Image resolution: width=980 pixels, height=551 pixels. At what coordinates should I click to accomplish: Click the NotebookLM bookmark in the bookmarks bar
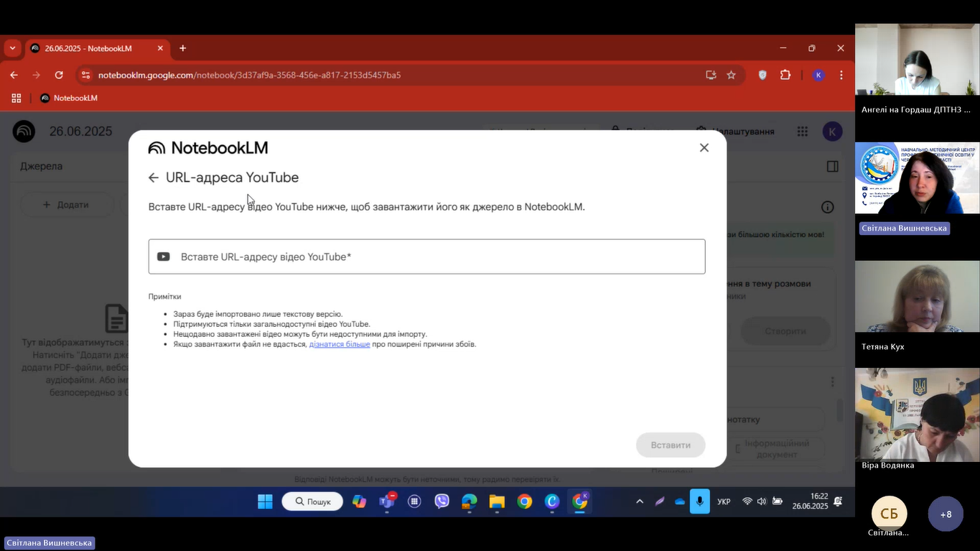click(x=69, y=98)
